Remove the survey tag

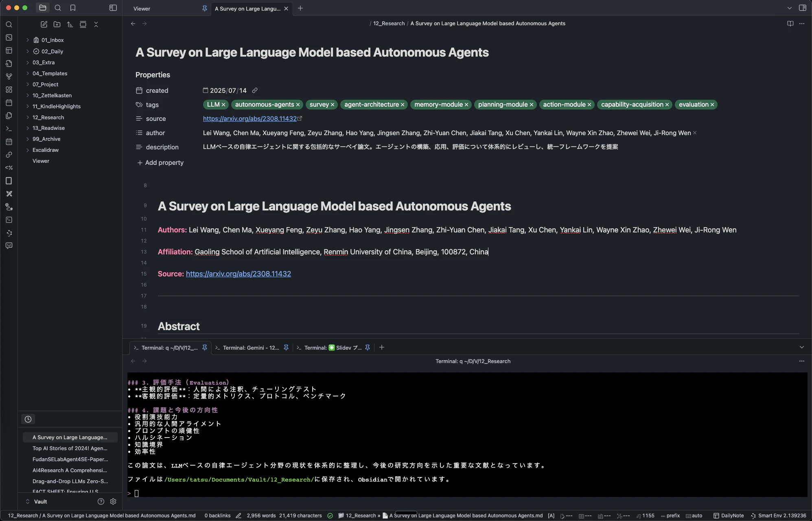[333, 105]
